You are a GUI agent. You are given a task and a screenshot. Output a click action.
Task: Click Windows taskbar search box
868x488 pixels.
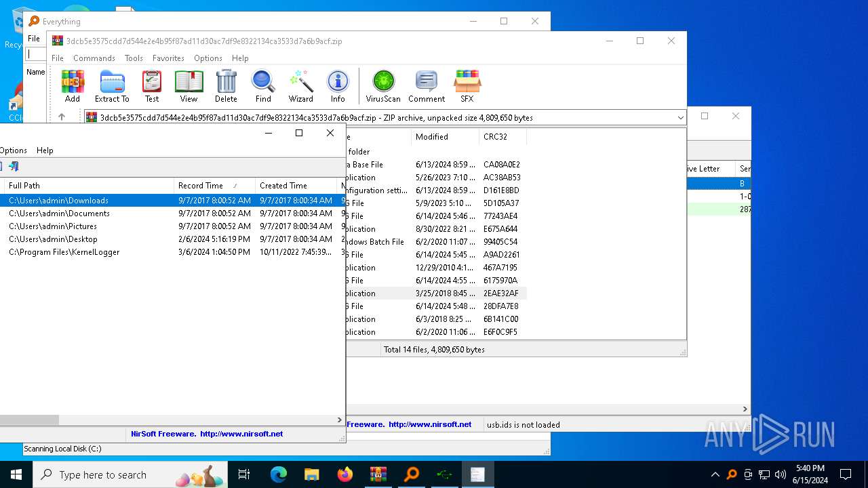[130, 474]
